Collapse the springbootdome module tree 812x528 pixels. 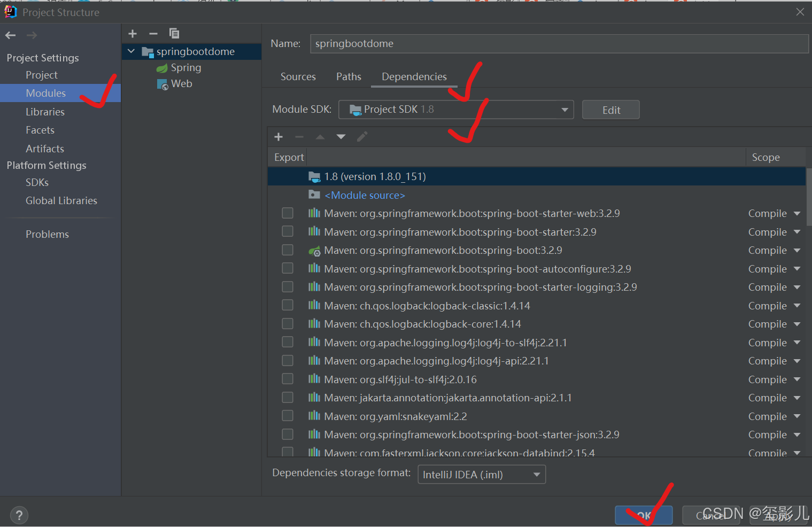tap(132, 51)
